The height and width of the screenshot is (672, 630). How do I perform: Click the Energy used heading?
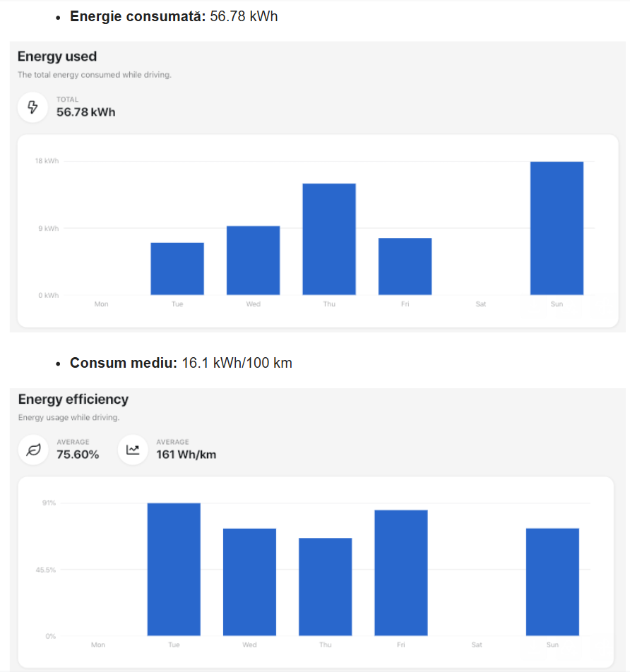tap(57, 56)
